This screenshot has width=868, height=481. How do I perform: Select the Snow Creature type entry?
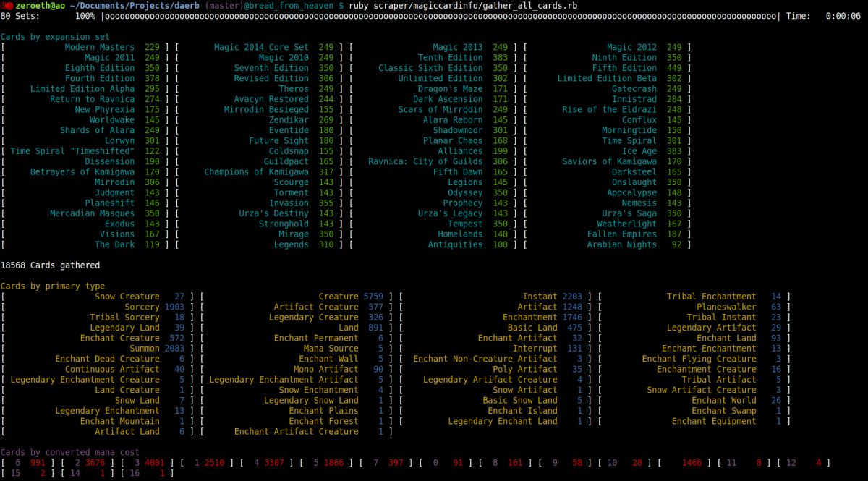[140, 297]
